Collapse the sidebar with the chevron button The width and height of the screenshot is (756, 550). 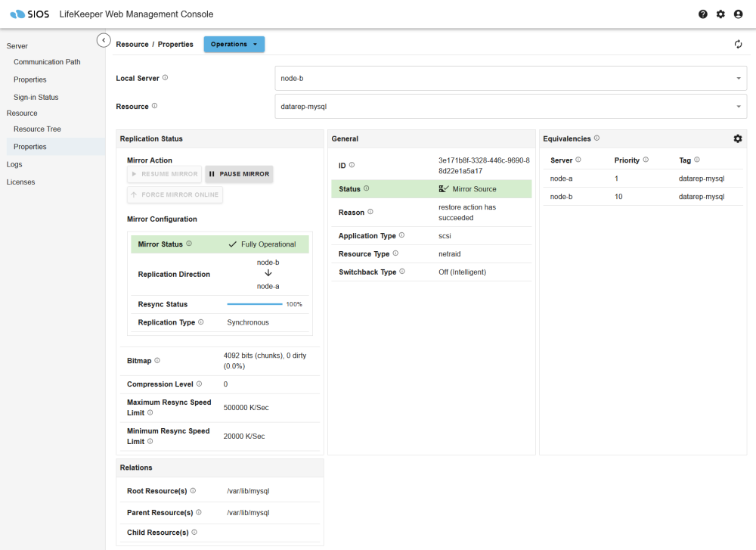pos(104,41)
